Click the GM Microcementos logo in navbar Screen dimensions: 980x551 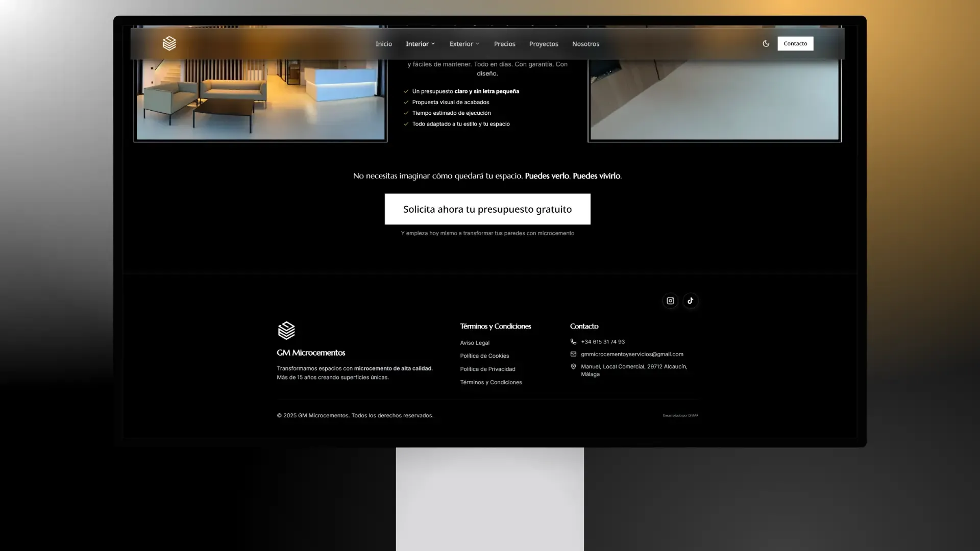(x=169, y=43)
